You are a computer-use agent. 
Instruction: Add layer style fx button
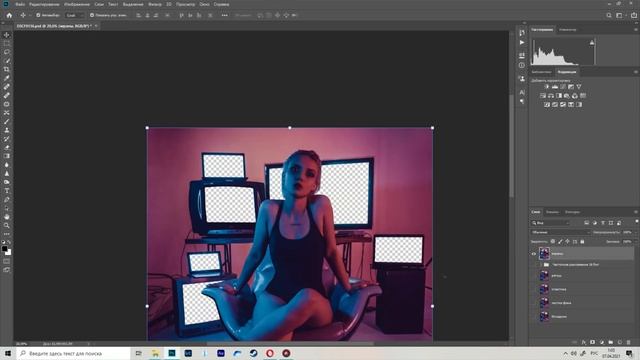tap(583, 342)
